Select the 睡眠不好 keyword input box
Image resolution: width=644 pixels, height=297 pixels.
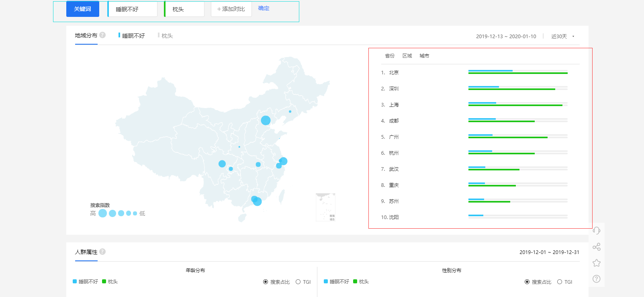coord(133,9)
